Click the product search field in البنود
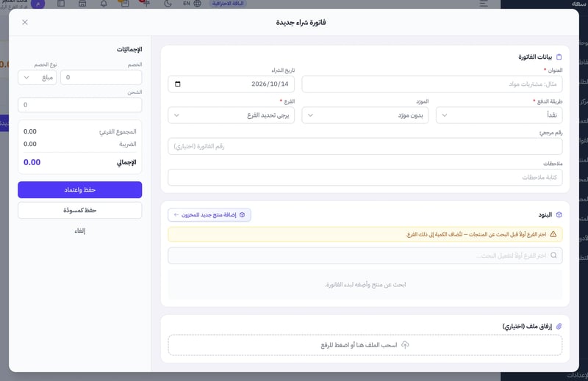588x381 pixels. (x=365, y=255)
